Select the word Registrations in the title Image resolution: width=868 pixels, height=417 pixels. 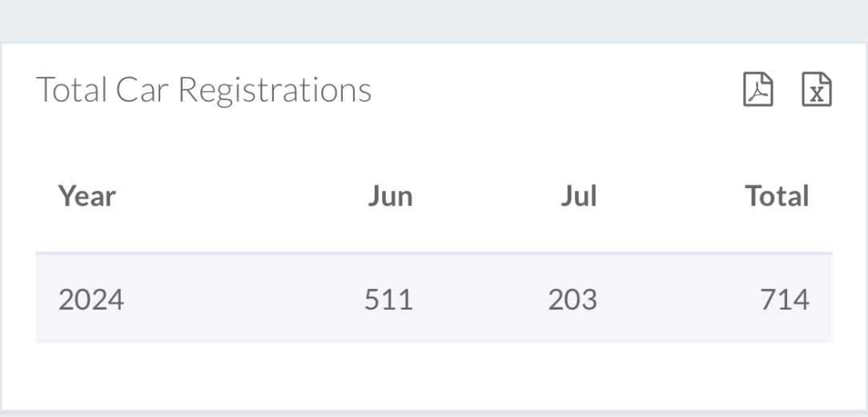(x=275, y=90)
